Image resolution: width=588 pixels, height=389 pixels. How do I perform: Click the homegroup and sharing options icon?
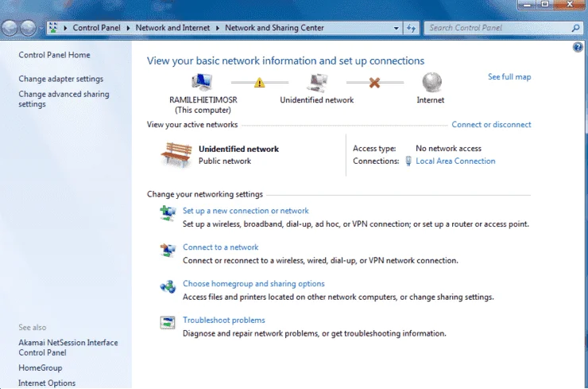click(168, 286)
